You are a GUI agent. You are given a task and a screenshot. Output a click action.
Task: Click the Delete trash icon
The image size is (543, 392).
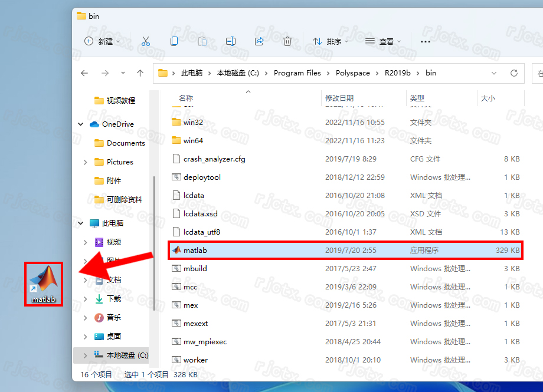click(x=287, y=41)
